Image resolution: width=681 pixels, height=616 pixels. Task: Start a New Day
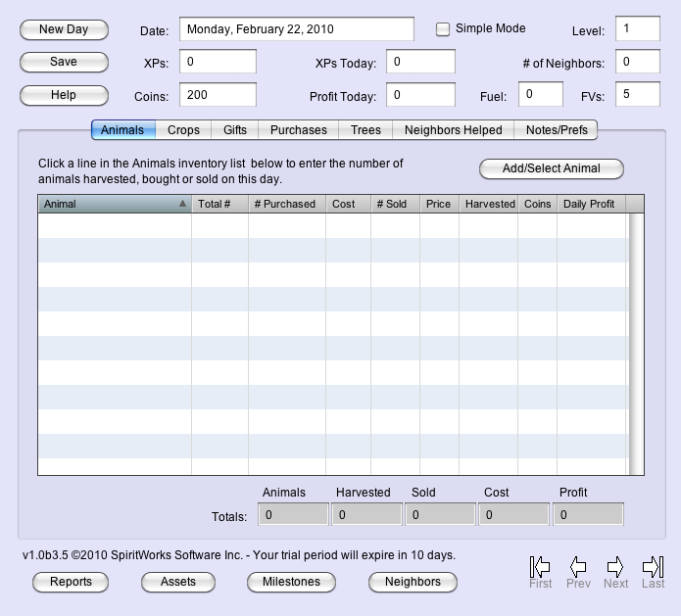click(x=64, y=29)
